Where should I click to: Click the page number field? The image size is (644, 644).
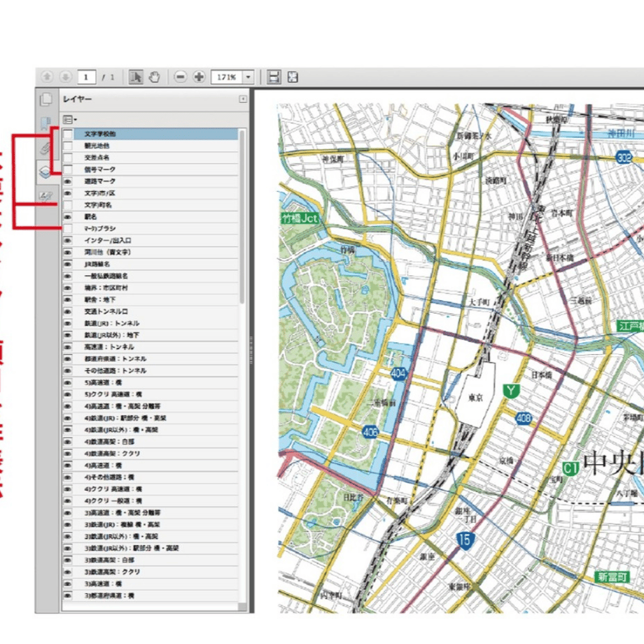point(86,77)
